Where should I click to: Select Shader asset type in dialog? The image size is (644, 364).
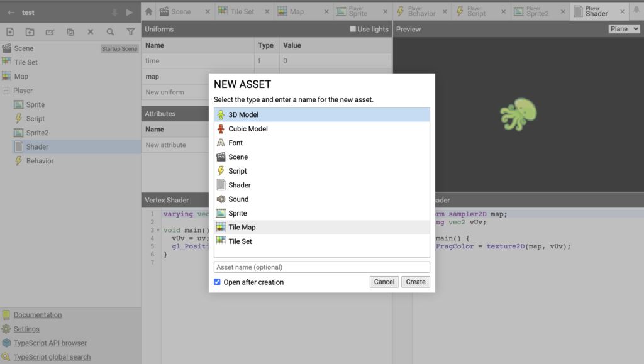click(x=322, y=185)
